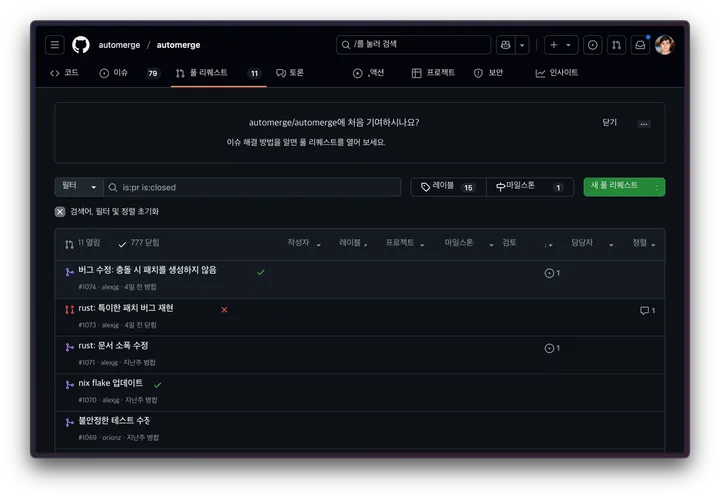Click merged icon of PR #1070
720x498 pixels.
pyautogui.click(x=69, y=385)
